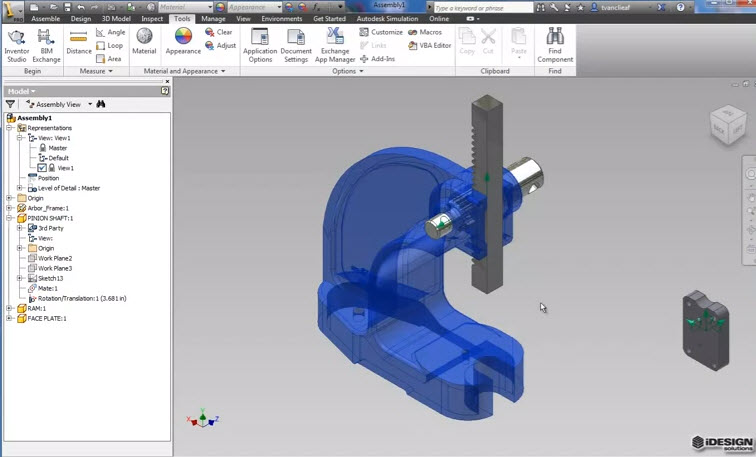This screenshot has width=756, height=457.
Task: Open the Autodesk Simulation tab
Action: coord(387,19)
